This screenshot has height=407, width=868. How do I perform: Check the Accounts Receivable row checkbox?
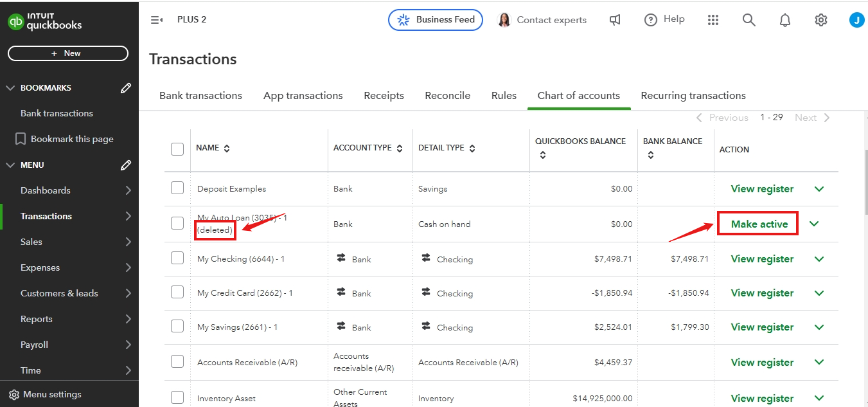[x=177, y=361]
